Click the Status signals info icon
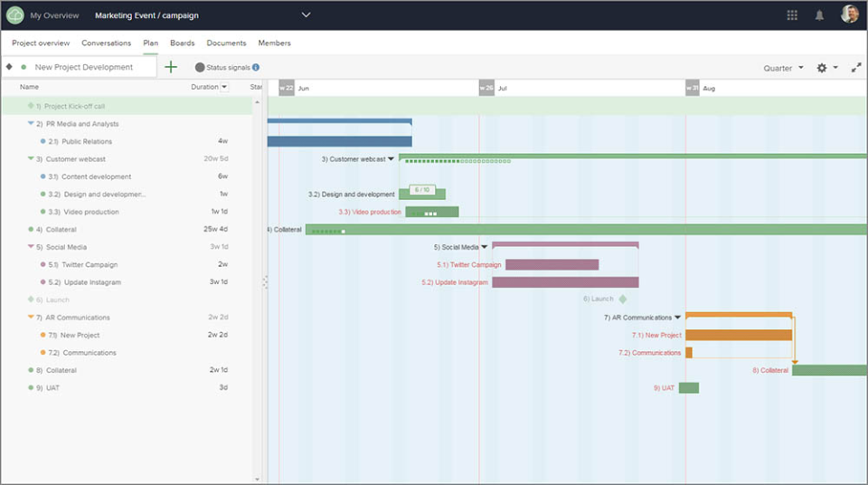 click(256, 67)
